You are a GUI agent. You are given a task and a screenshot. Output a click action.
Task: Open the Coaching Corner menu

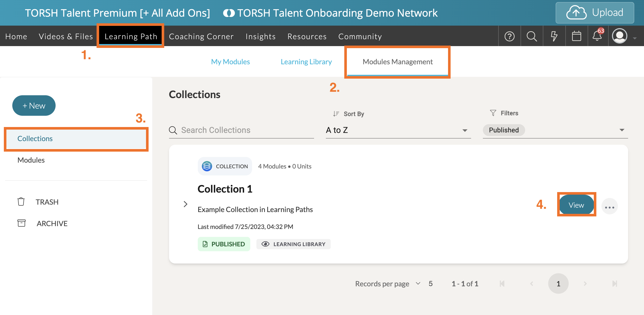(201, 36)
